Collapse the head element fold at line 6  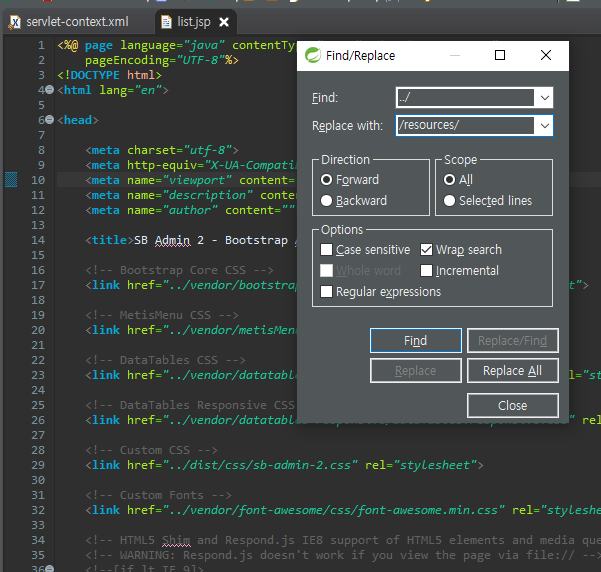(49, 120)
